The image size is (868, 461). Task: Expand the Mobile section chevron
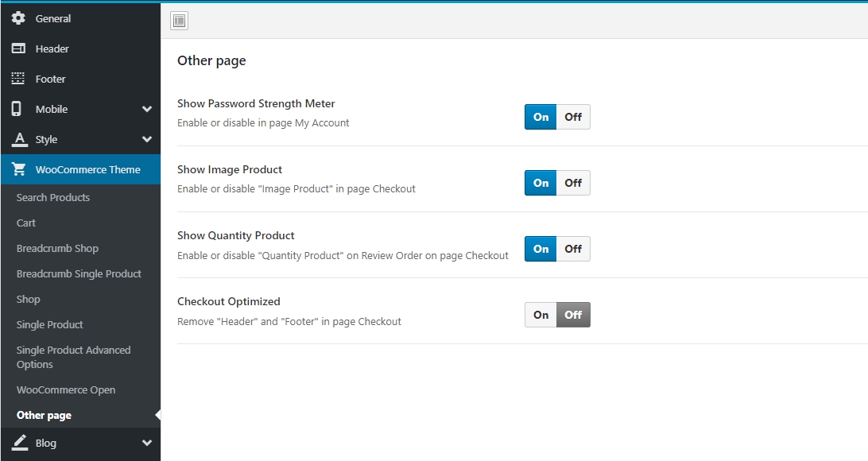point(146,109)
